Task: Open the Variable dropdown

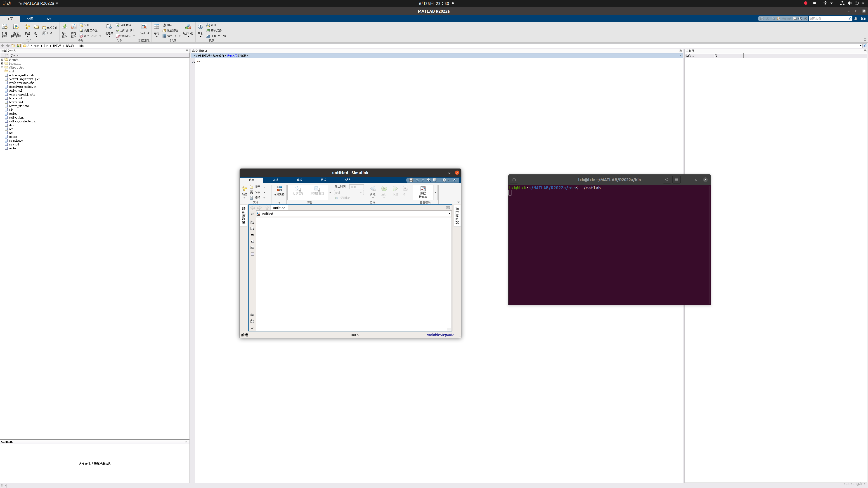Action: 86,25
